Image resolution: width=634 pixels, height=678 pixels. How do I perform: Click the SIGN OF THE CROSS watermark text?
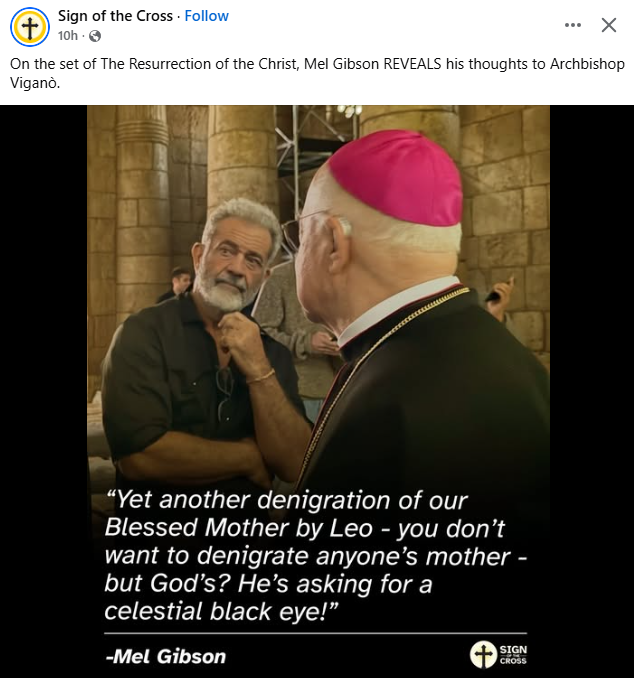click(513, 655)
